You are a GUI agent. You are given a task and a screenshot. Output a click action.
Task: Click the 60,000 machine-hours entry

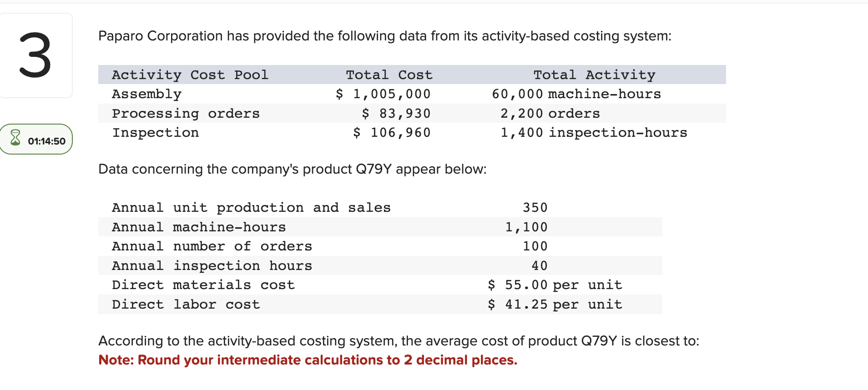[576, 94]
